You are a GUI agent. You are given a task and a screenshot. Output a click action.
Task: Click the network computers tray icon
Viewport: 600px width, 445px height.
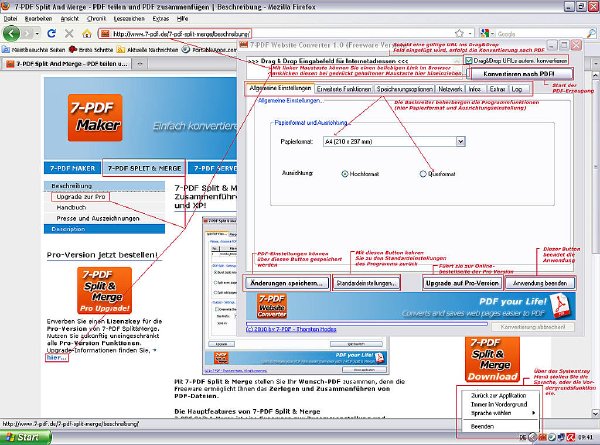(x=561, y=437)
